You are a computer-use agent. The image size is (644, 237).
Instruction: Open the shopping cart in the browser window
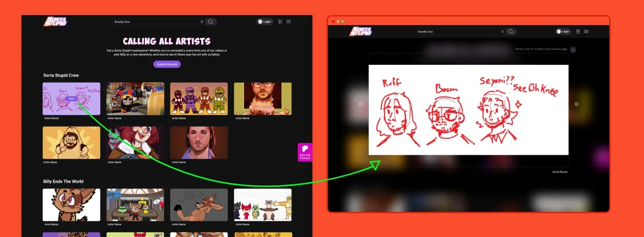pos(578,32)
